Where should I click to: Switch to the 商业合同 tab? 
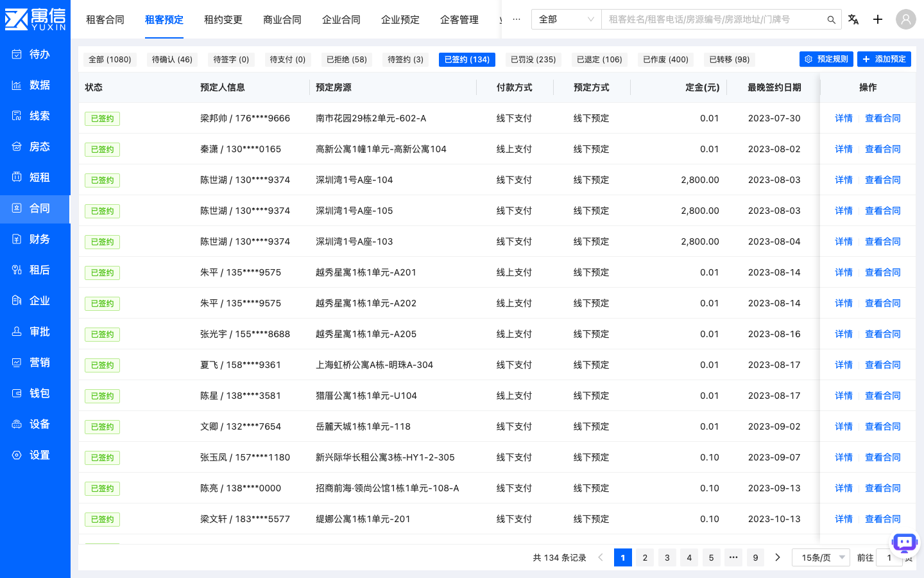click(x=282, y=20)
